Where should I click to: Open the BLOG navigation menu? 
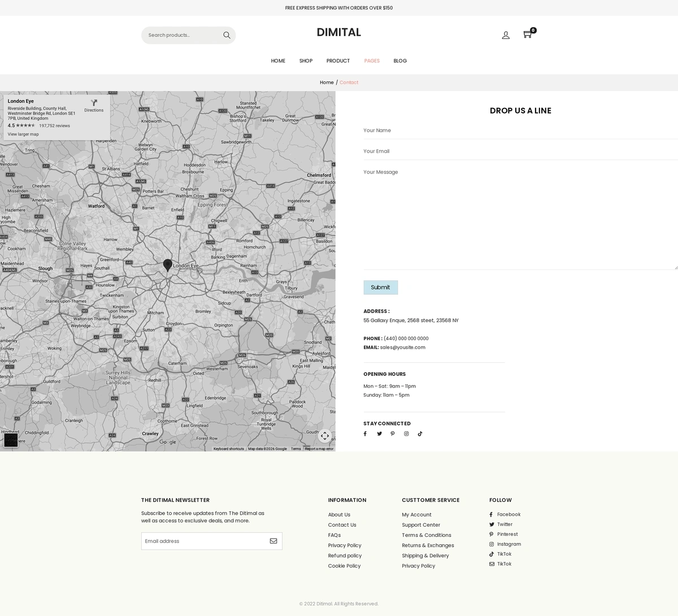pos(400,61)
